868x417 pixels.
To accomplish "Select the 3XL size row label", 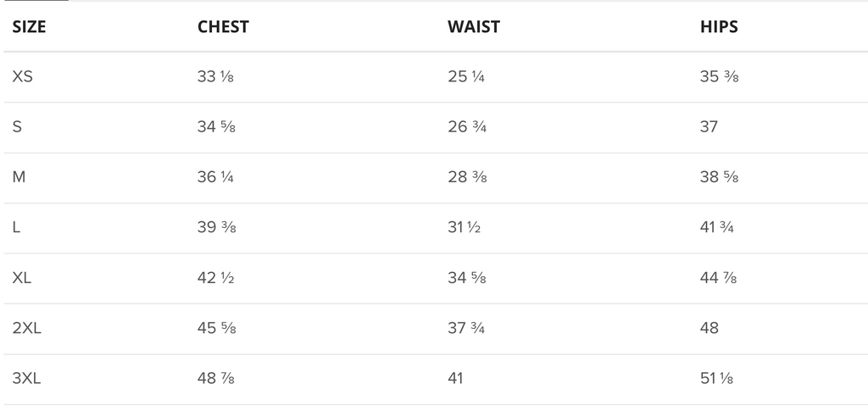I will point(26,378).
